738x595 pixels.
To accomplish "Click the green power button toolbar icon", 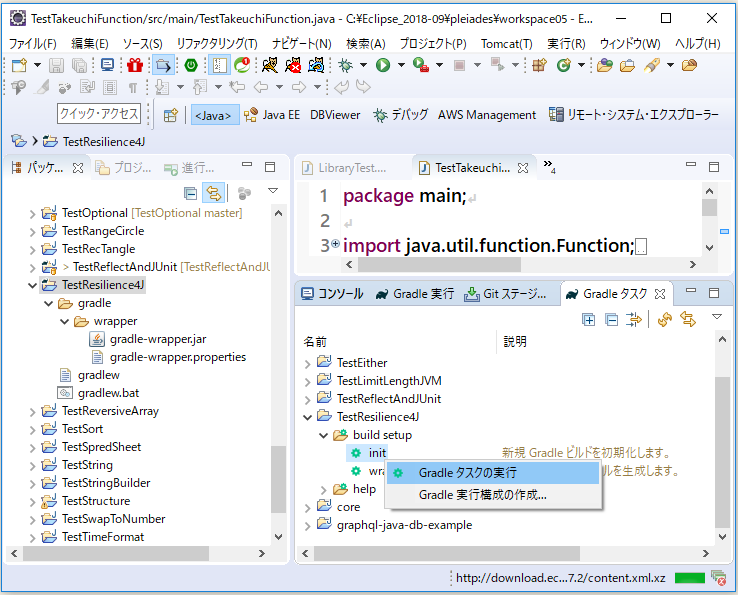I will click(191, 65).
